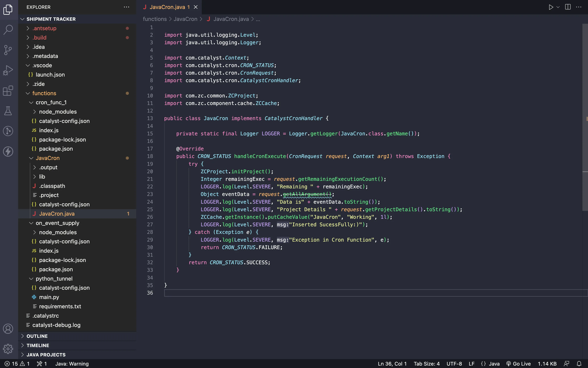
Task: Open requirements.txt file
Action: tap(77, 306)
